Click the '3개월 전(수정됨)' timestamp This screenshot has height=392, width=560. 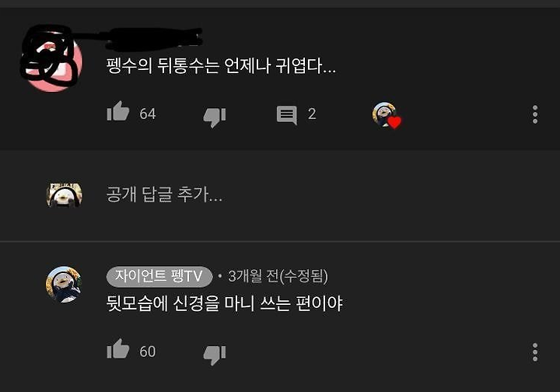(278, 276)
